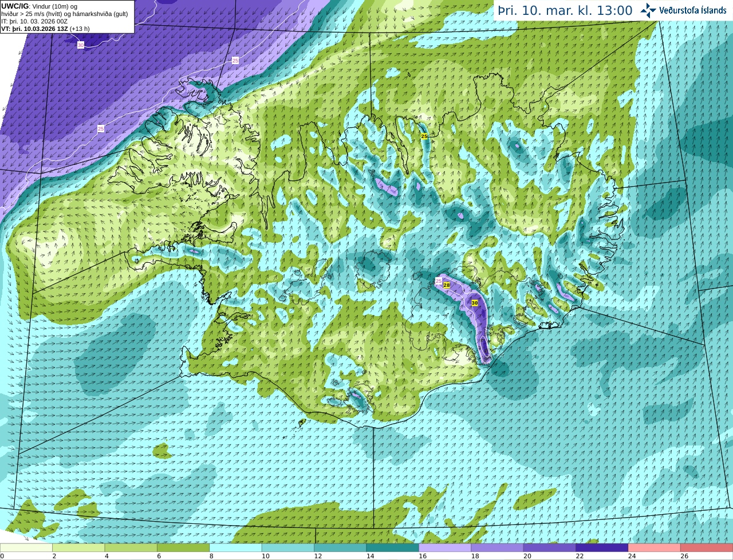This screenshot has width=733, height=560.
Task: Pick the 8–10 m/s pale cyan swatch
Action: (x=235, y=548)
